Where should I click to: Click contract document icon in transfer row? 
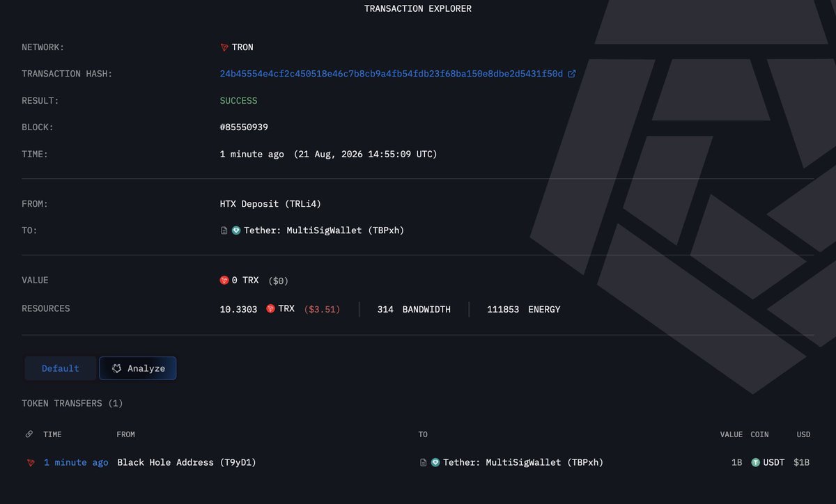click(x=423, y=462)
